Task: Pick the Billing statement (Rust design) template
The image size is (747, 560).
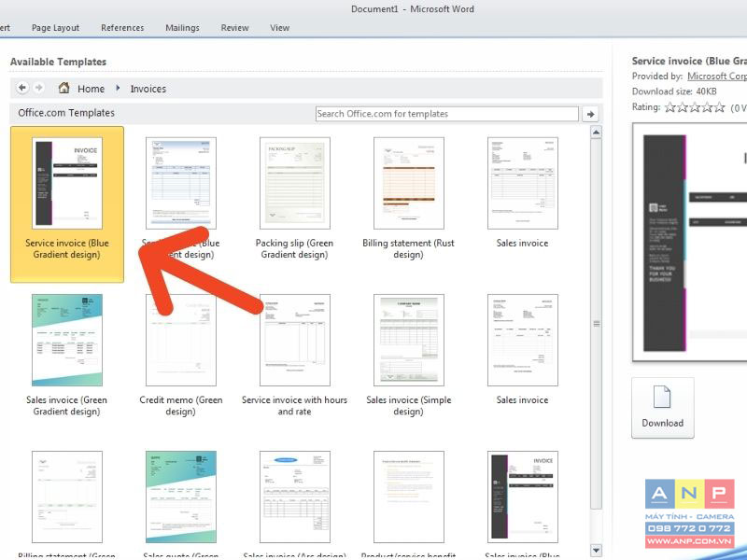Action: [408, 199]
